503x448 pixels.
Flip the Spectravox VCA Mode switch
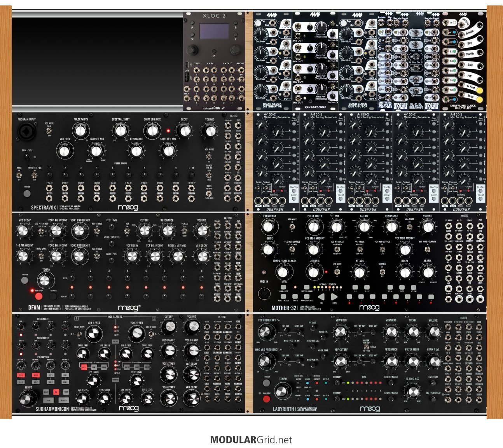(x=209, y=156)
